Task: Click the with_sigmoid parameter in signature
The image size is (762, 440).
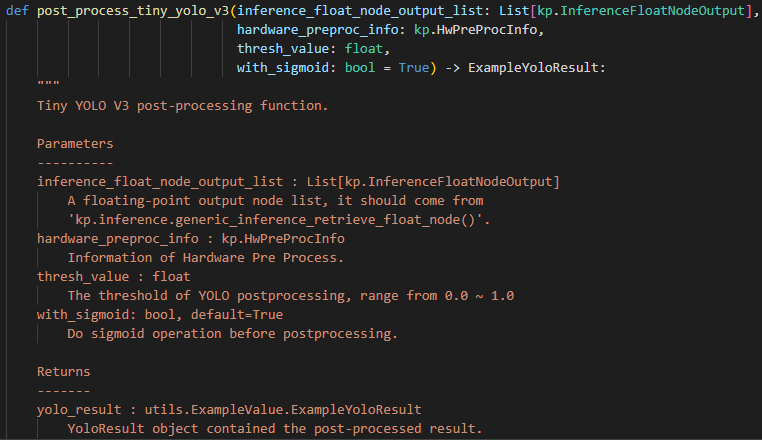Action: 283,68
